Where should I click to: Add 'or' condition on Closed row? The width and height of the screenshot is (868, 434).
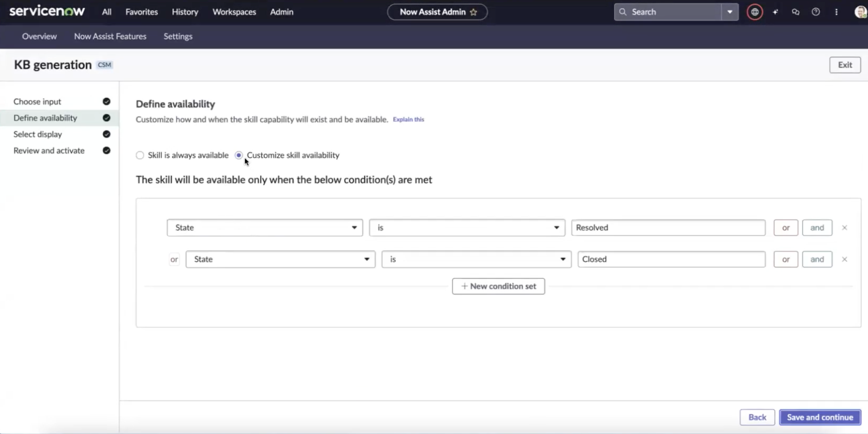(786, 259)
